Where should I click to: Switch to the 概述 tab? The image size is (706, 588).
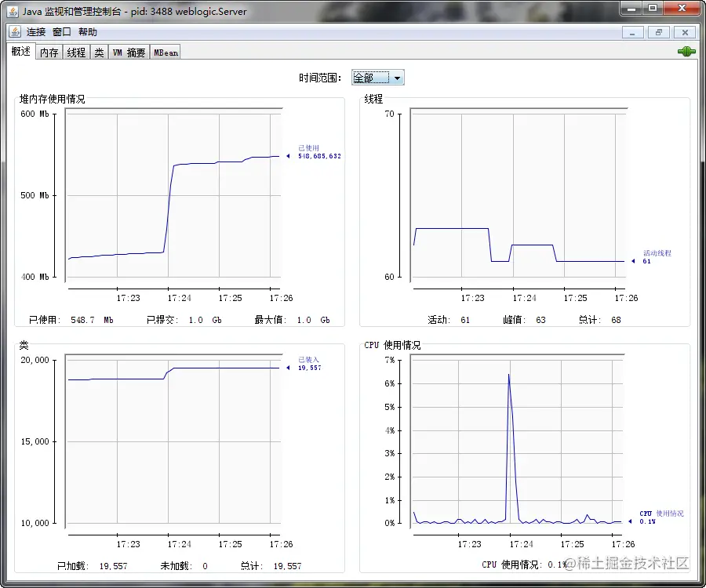tap(20, 51)
